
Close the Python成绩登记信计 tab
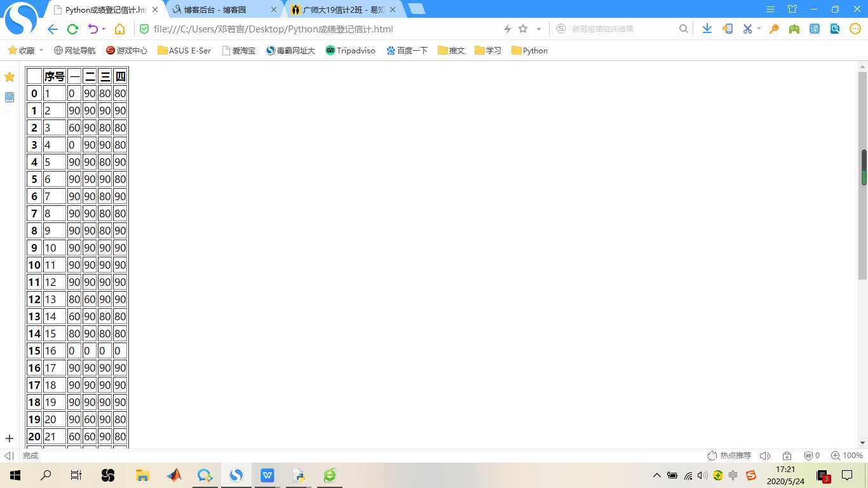[x=155, y=10]
